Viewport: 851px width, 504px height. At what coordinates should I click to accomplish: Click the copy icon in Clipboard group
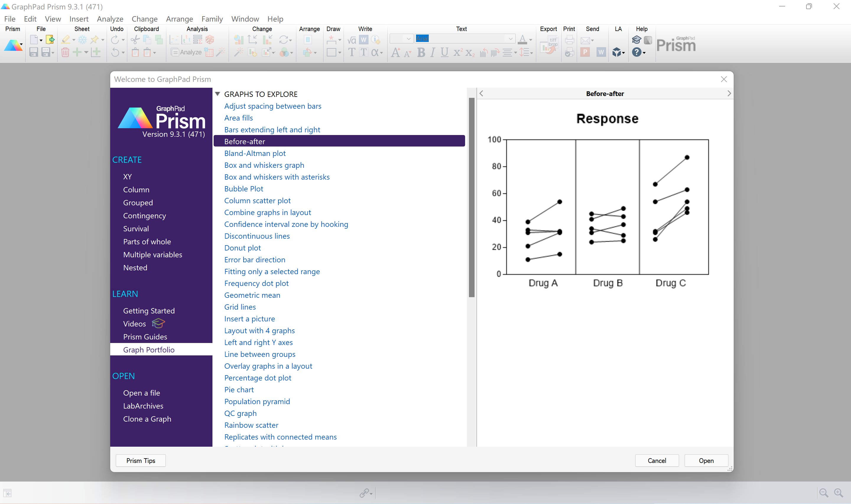pos(147,40)
